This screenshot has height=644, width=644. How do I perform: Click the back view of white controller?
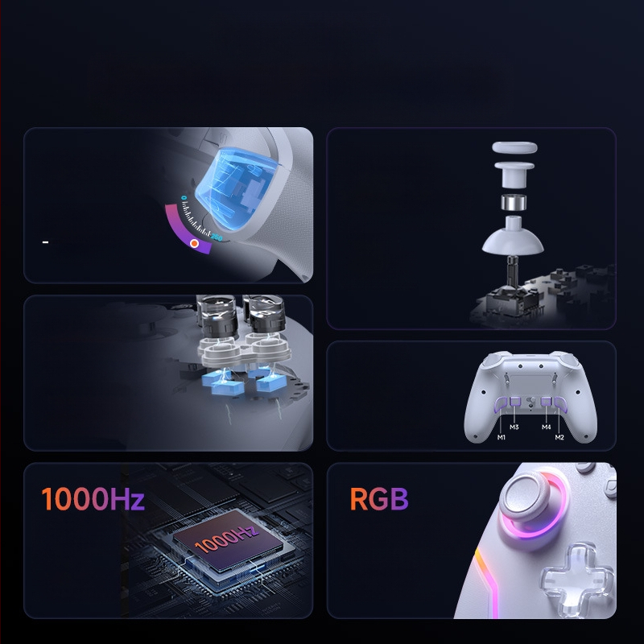[530, 396]
